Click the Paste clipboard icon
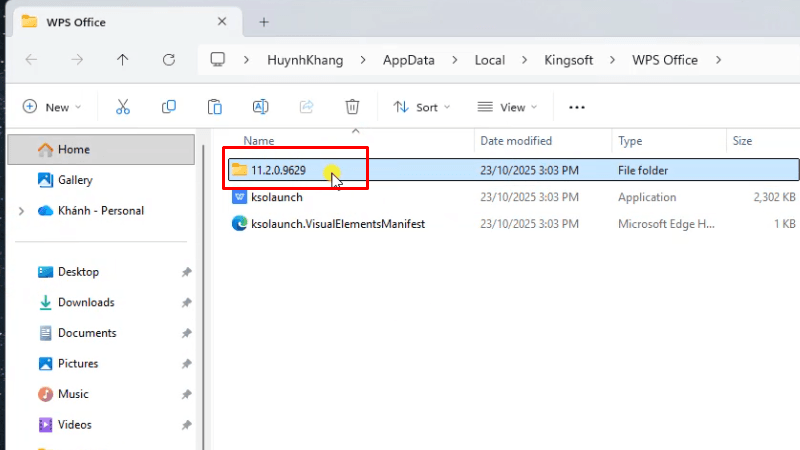Image resolution: width=800 pixels, height=450 pixels. pos(214,107)
